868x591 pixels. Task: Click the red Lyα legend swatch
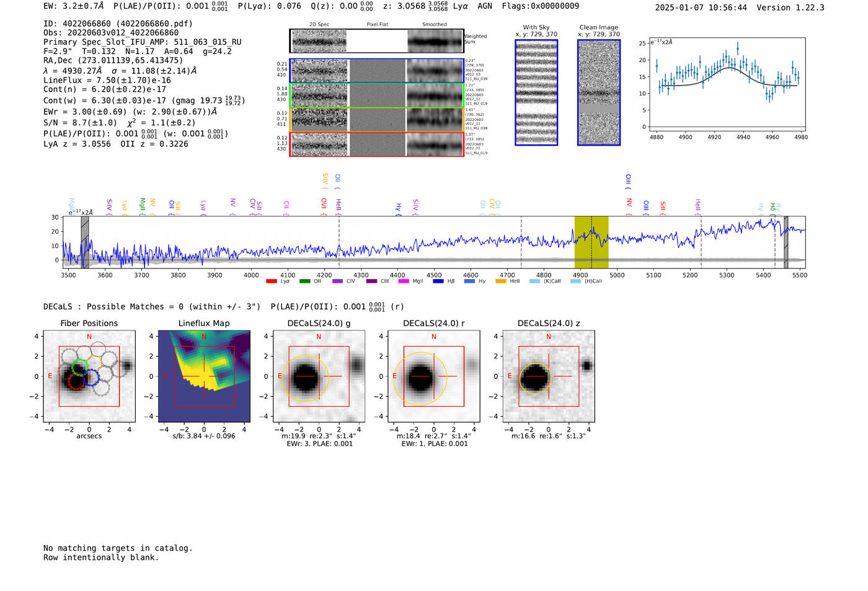click(272, 282)
